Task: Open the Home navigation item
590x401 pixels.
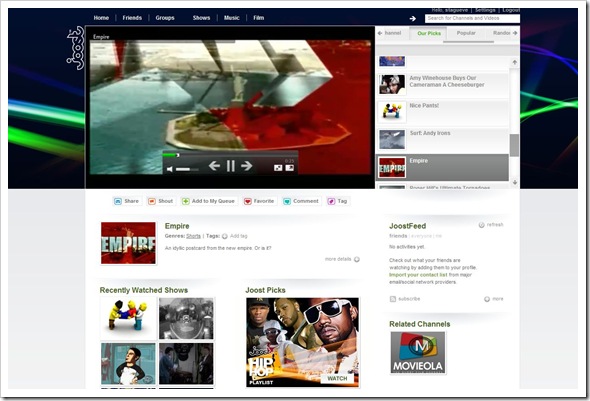Action: click(101, 18)
